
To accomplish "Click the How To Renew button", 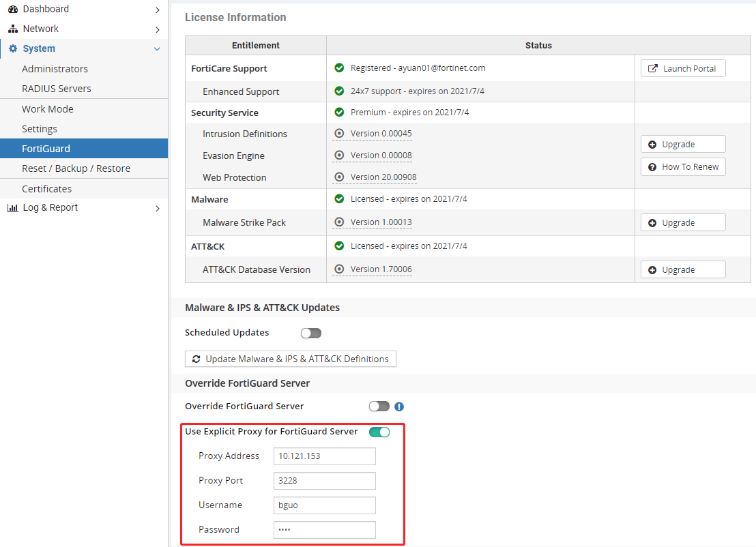I will (683, 166).
